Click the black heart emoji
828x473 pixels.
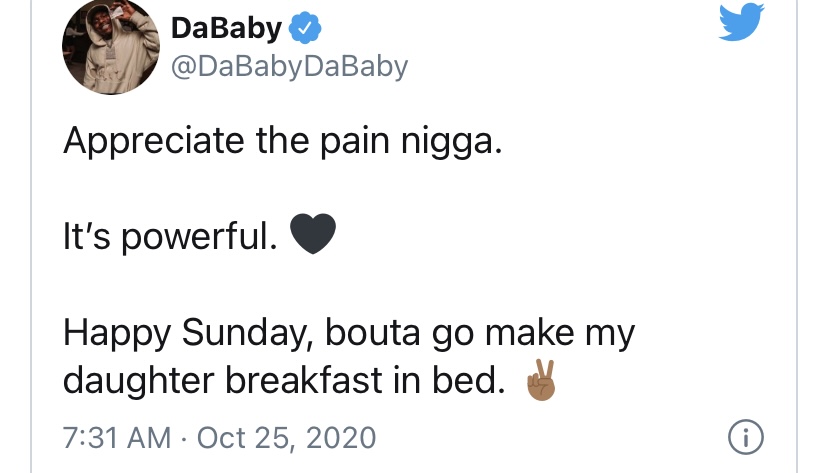(313, 233)
